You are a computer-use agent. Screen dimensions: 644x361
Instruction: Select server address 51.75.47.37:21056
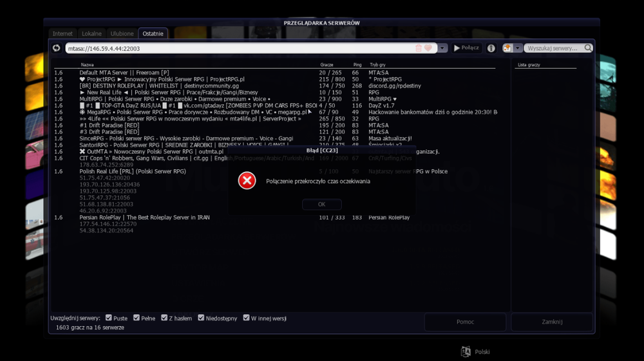tap(105, 198)
